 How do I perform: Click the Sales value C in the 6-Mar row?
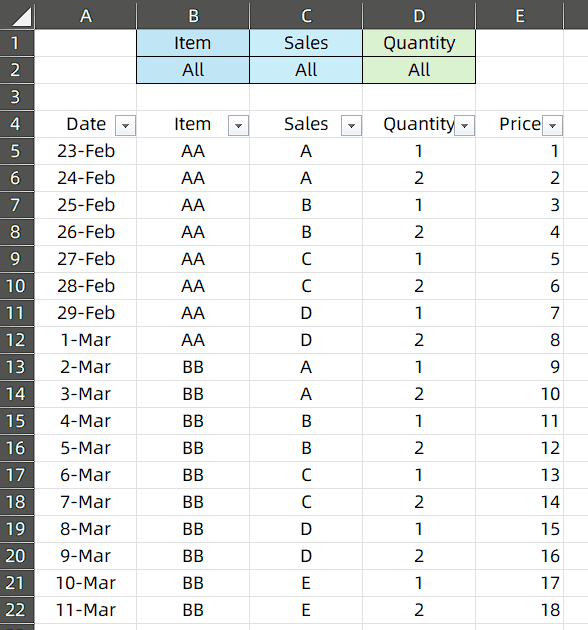(x=306, y=475)
